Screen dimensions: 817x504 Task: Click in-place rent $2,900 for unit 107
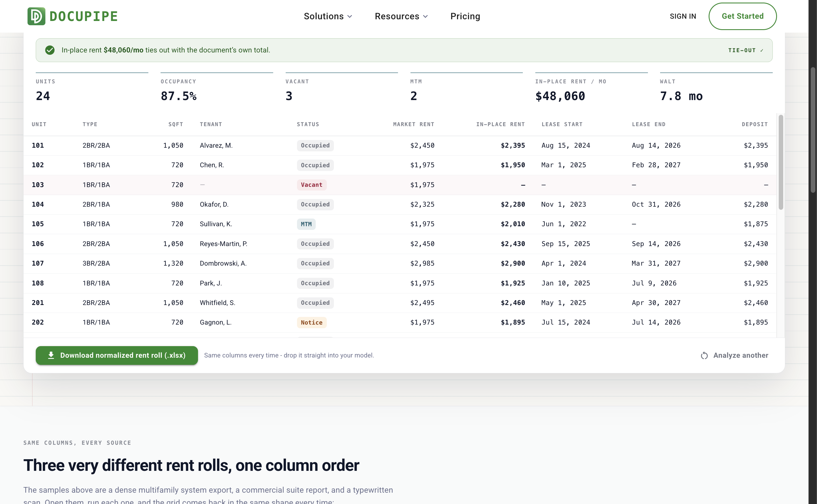tap(513, 263)
